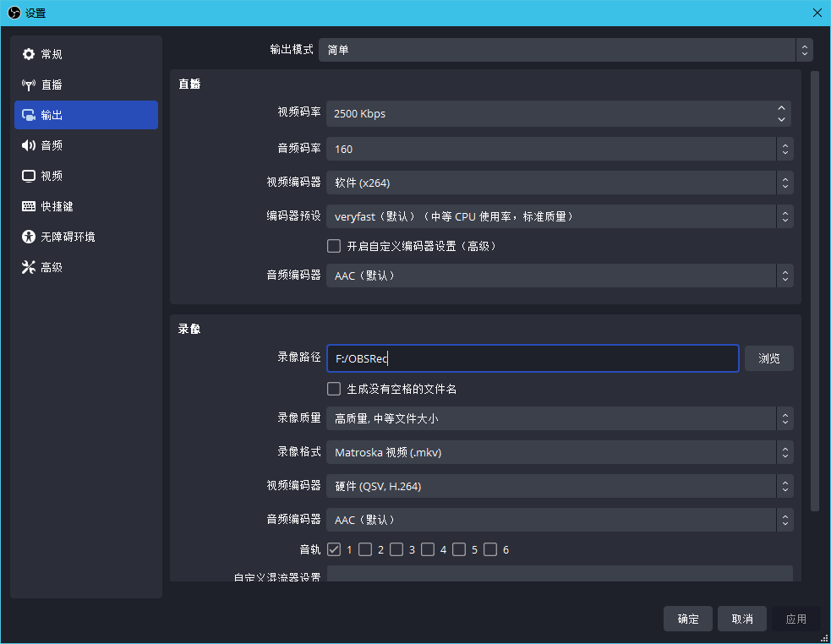
Task: Check 生成没有空格的文件名 option
Action: click(334, 389)
